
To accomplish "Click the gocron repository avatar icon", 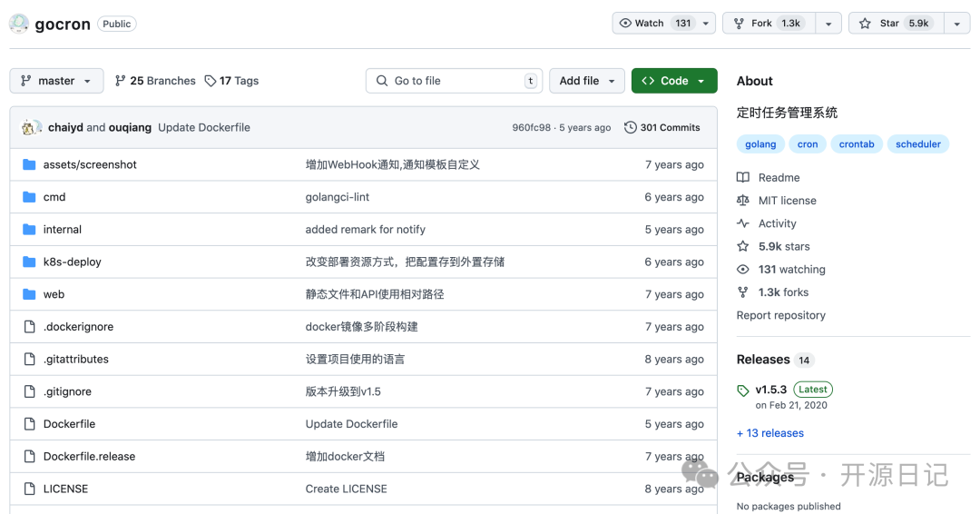I will pyautogui.click(x=19, y=24).
